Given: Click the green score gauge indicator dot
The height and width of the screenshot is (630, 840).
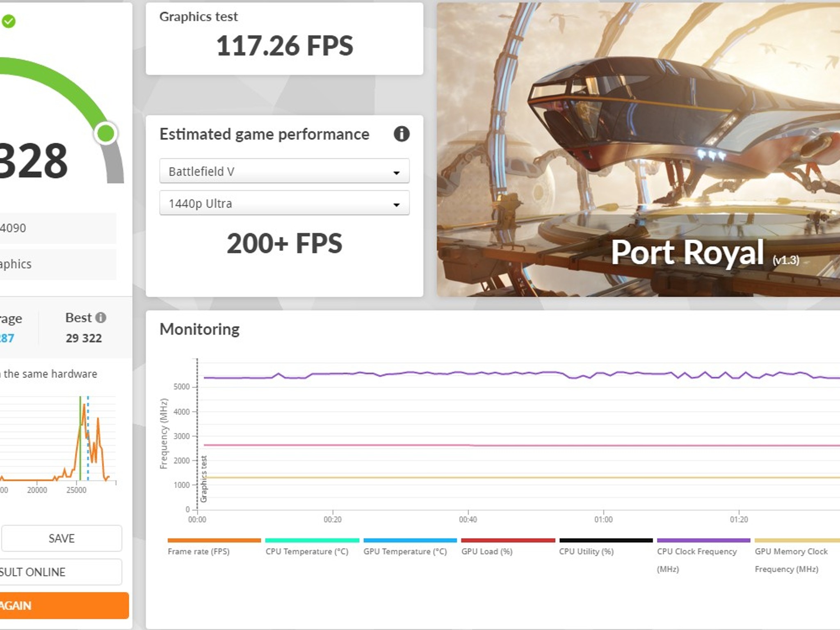Looking at the screenshot, I should click(106, 133).
